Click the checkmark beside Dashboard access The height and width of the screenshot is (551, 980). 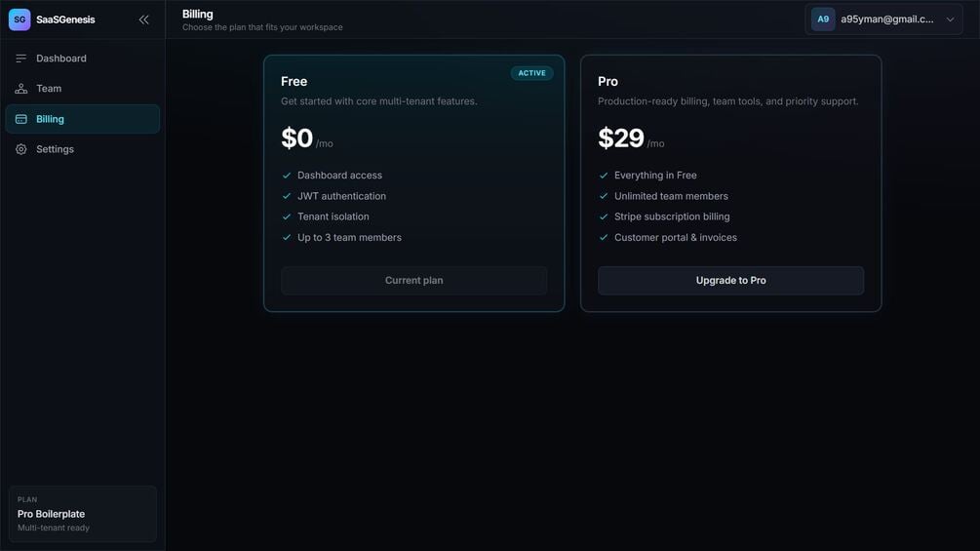[x=287, y=176]
